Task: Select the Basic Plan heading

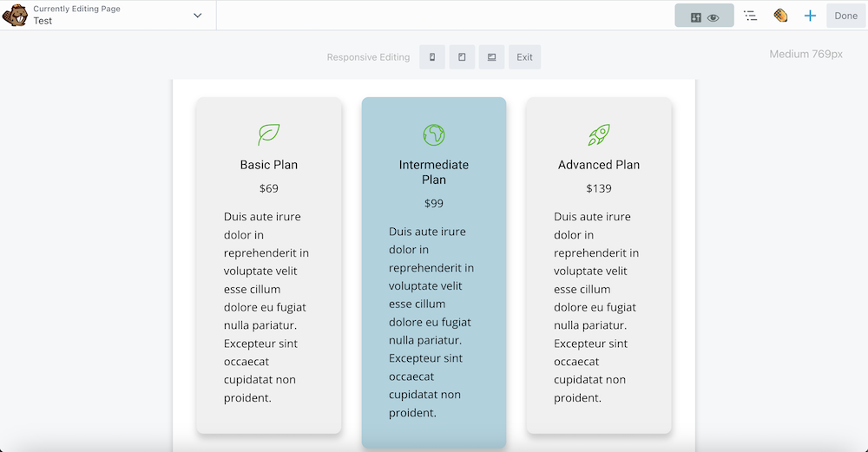Action: pos(269,165)
